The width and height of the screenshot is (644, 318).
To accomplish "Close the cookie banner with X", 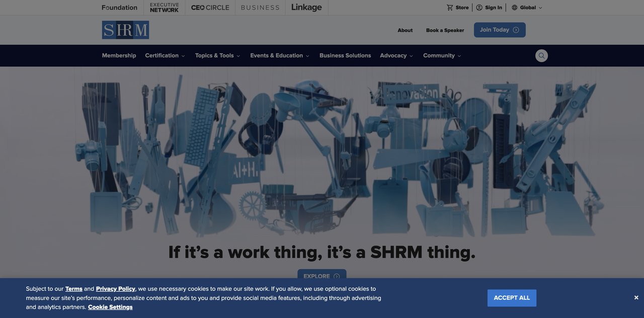I will tap(636, 298).
